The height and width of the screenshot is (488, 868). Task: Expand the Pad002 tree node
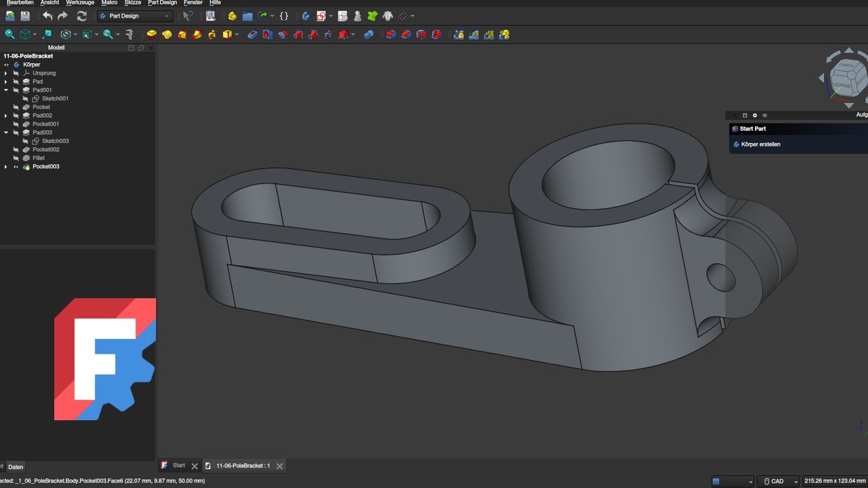(6, 116)
